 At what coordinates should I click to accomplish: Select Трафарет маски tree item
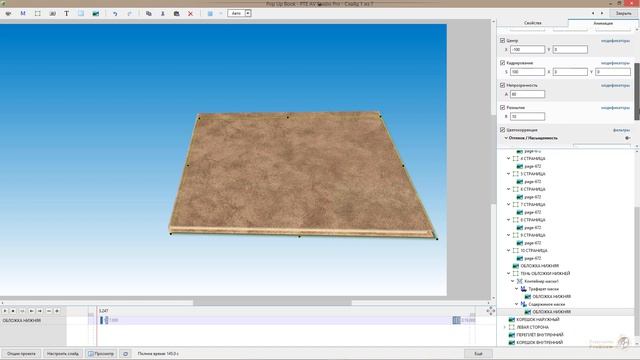(543, 289)
